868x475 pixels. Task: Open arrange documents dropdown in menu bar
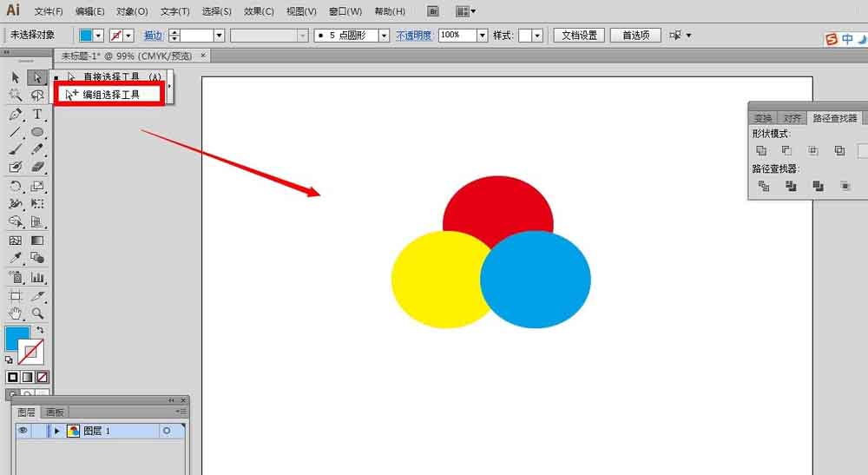click(x=465, y=11)
